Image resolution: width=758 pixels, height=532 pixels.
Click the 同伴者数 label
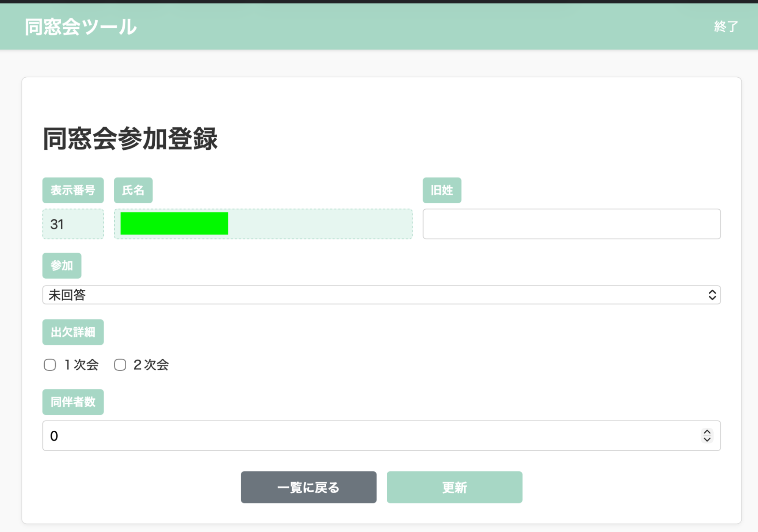73,402
